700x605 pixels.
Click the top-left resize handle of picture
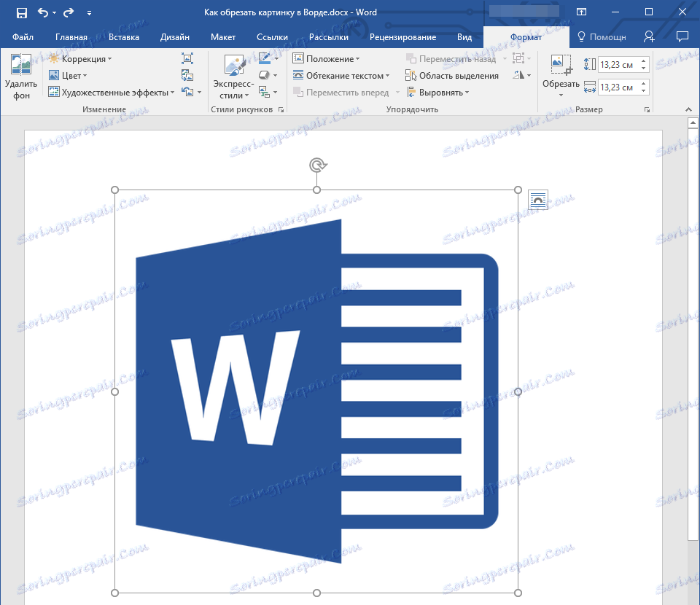point(114,190)
